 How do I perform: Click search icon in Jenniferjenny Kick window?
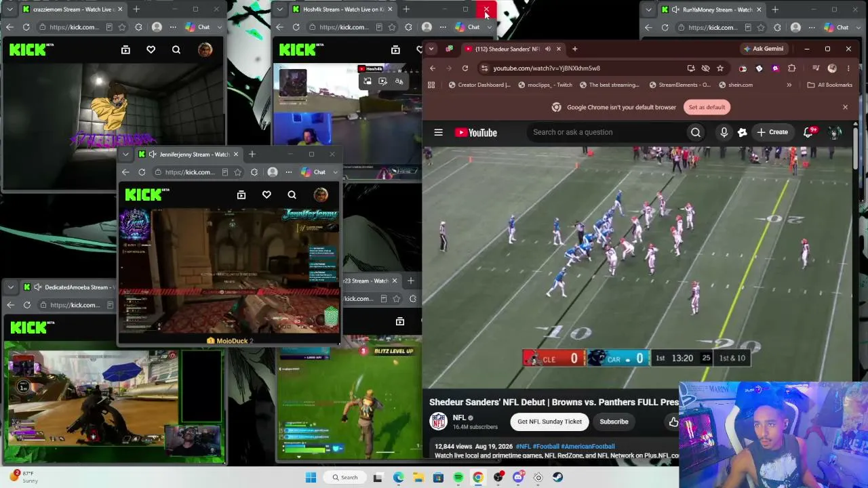[292, 195]
